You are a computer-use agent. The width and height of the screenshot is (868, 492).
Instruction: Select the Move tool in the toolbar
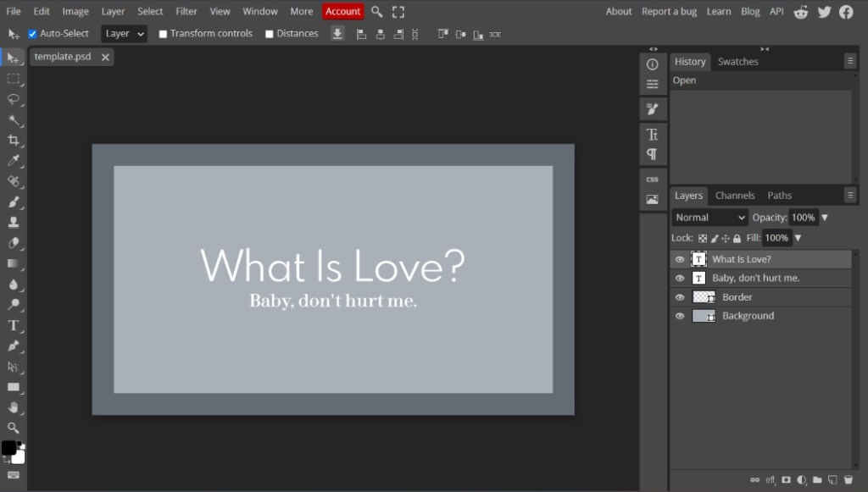pos(13,58)
